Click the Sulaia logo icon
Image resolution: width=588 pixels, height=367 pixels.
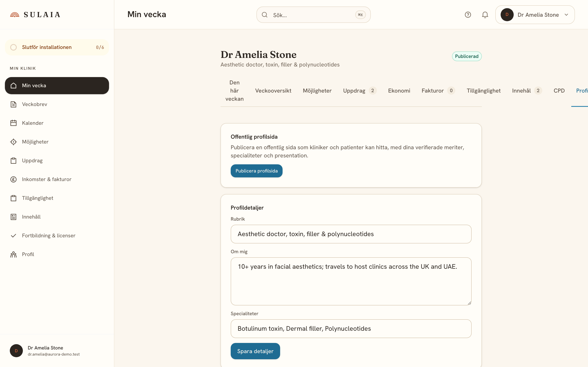tap(14, 15)
